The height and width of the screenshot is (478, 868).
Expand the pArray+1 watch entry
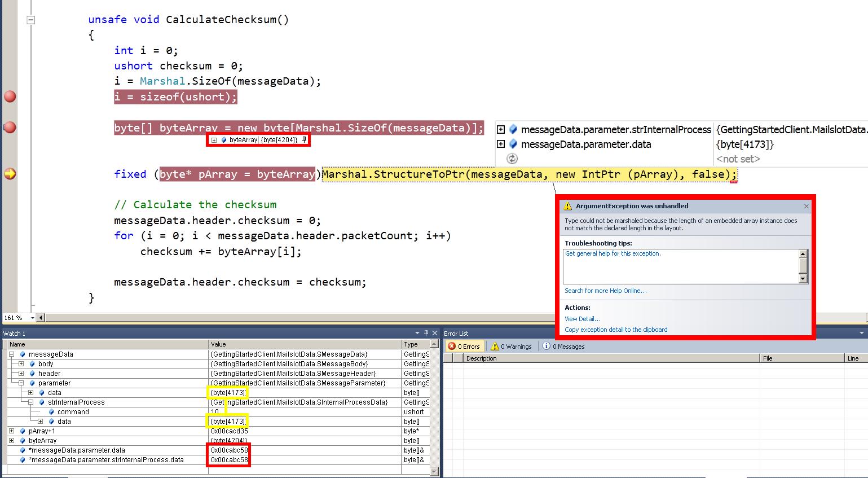point(11,431)
